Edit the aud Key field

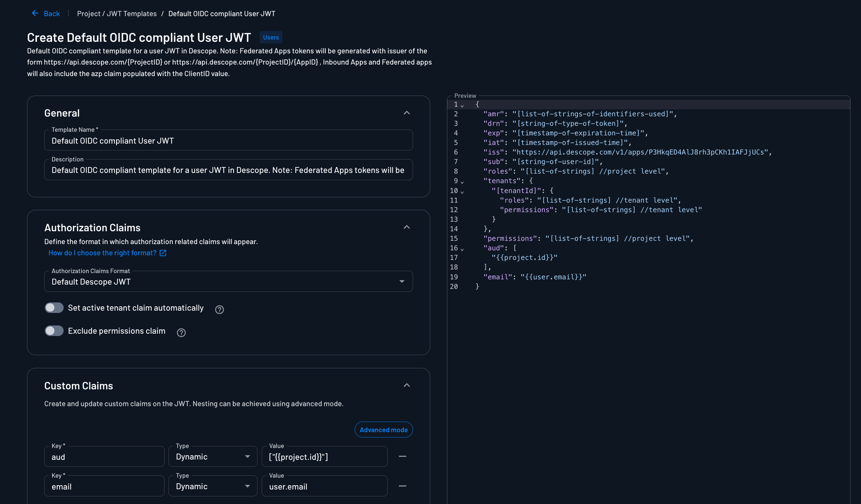point(104,457)
